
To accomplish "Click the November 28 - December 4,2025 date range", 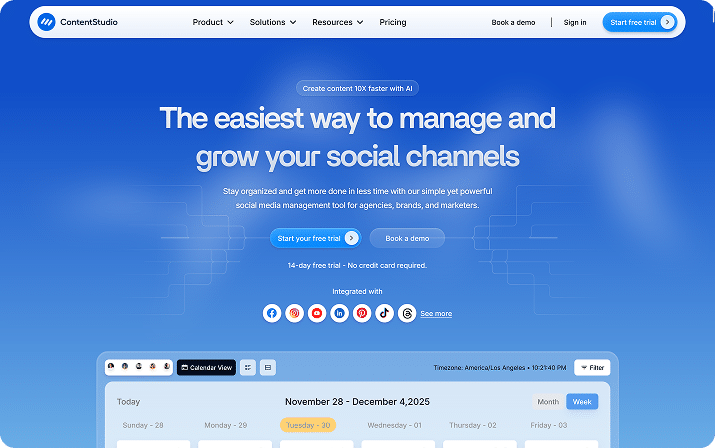I will pos(357,401).
